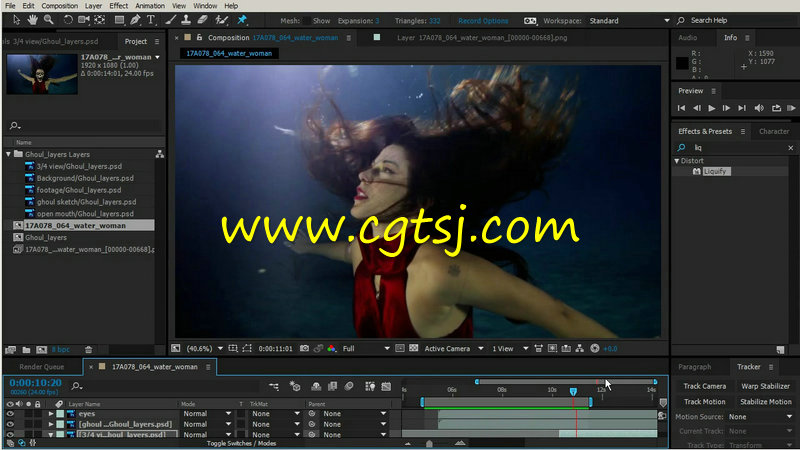Viewport: 800px width, 450px height.
Task: Open the Graph Editor icon in timeline
Action: pyautogui.click(x=386, y=387)
